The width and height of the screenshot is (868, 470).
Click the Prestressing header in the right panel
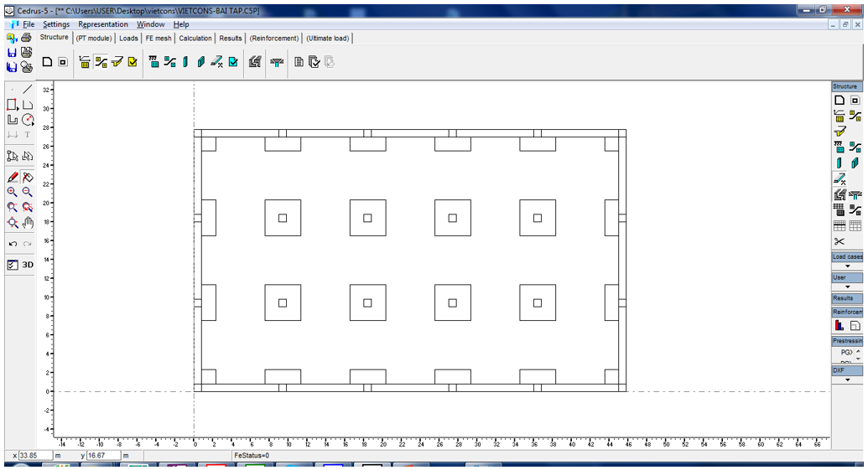847,341
